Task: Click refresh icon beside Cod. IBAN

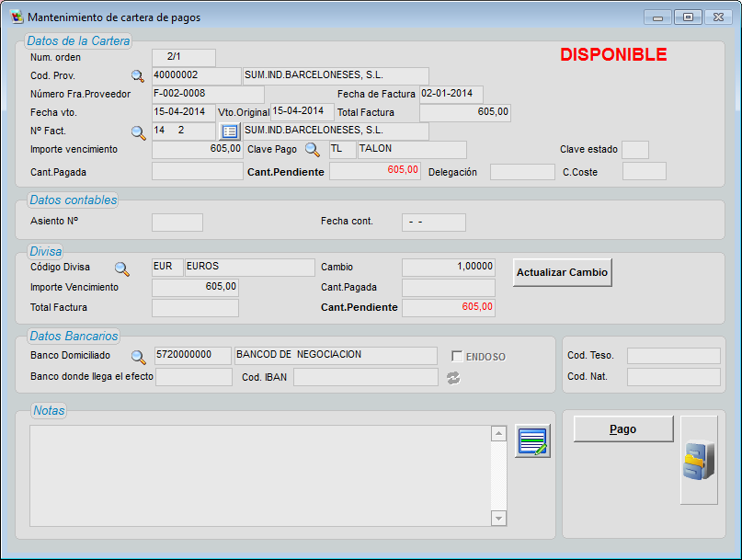Action: 452,378
